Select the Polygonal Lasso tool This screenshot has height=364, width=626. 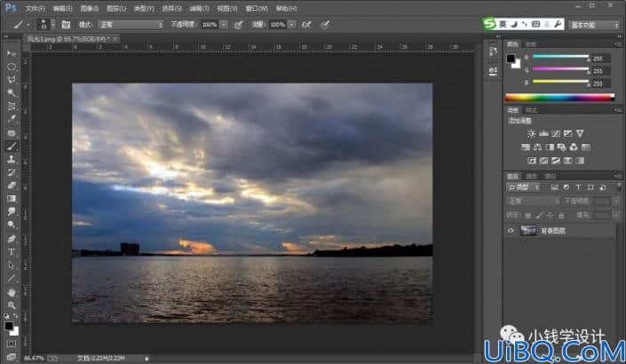12,80
